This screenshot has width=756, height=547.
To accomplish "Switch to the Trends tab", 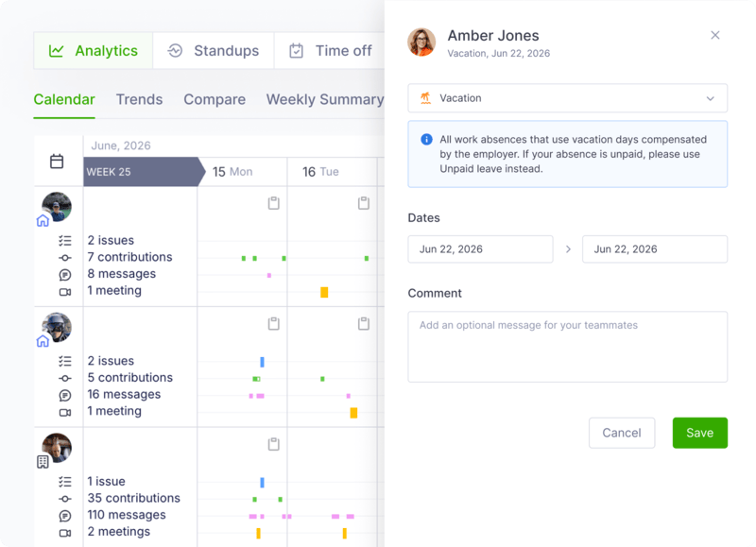I will (139, 99).
